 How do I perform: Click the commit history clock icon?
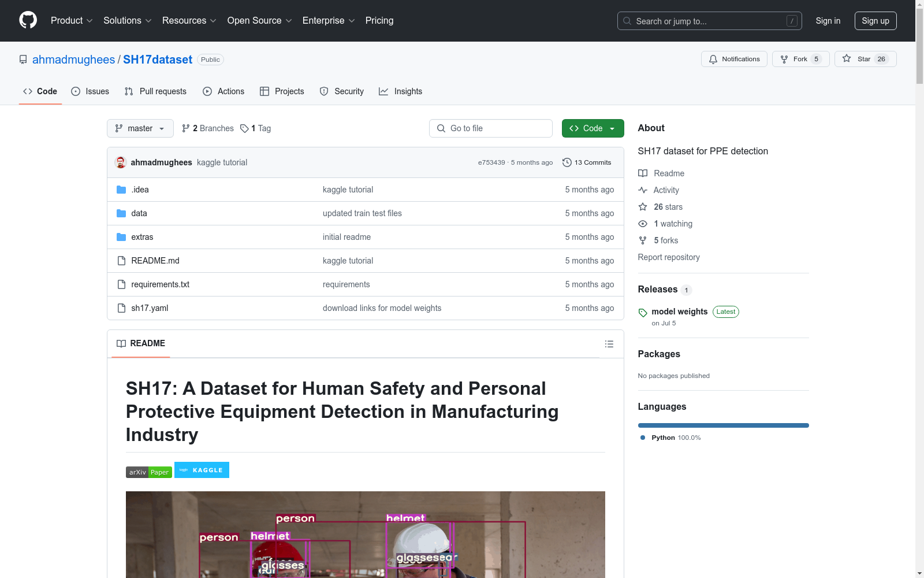pyautogui.click(x=567, y=162)
